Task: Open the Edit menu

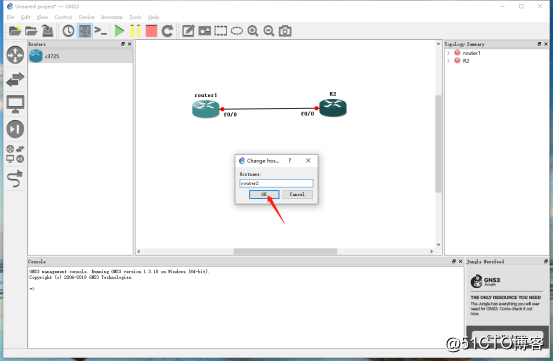Action: pyautogui.click(x=25, y=17)
